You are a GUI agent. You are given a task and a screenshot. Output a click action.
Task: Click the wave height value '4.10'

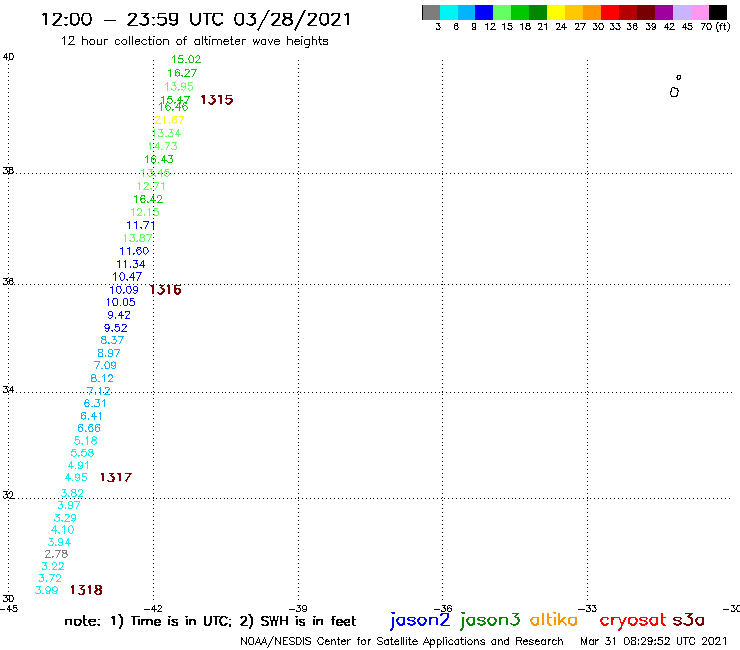point(63,530)
